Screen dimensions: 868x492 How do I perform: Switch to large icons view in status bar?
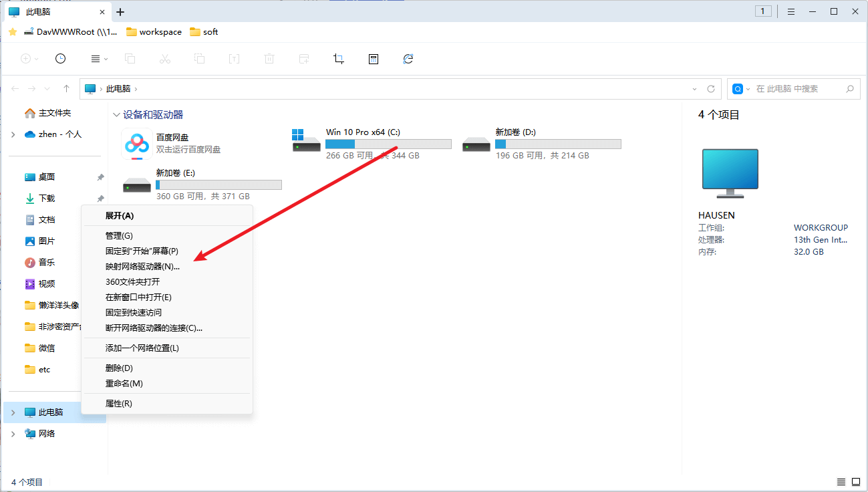pos(855,482)
